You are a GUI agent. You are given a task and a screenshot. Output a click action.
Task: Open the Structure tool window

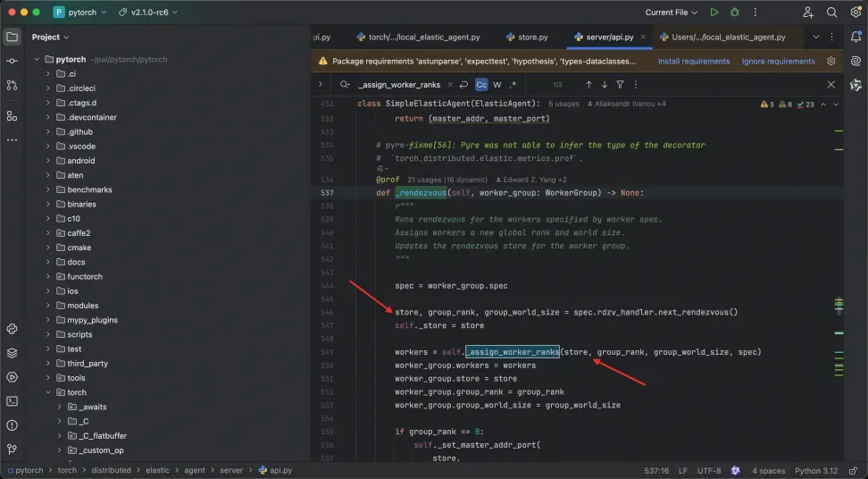pos(12,116)
